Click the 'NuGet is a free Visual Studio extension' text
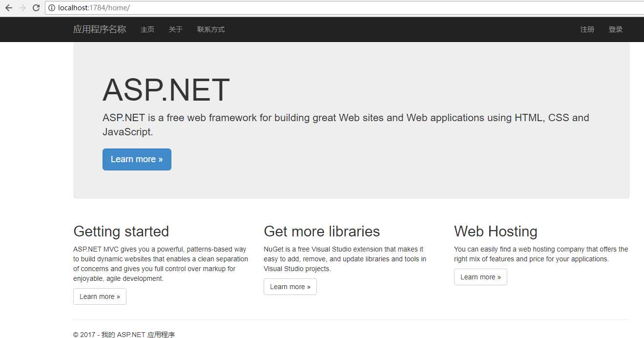 [x=345, y=259]
